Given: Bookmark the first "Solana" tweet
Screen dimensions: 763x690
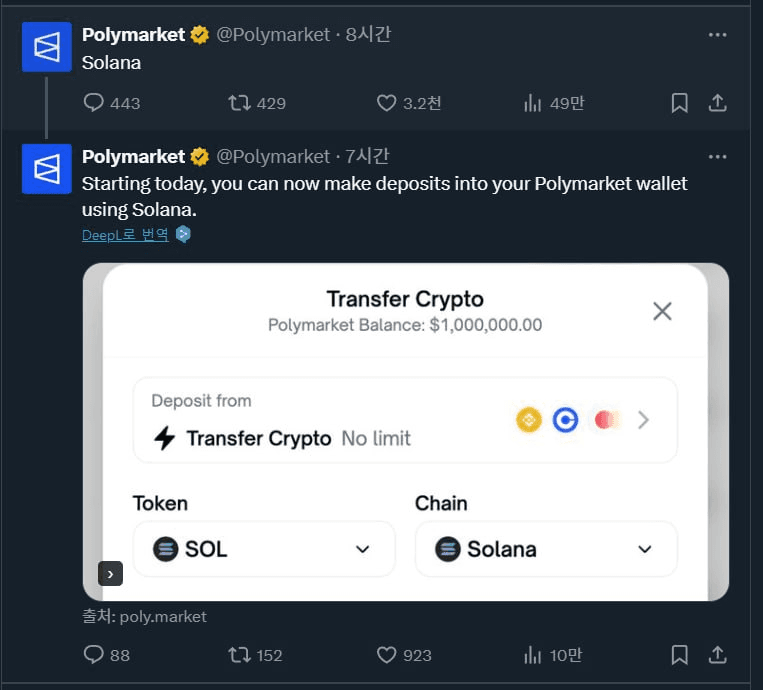Looking at the screenshot, I should 679,103.
